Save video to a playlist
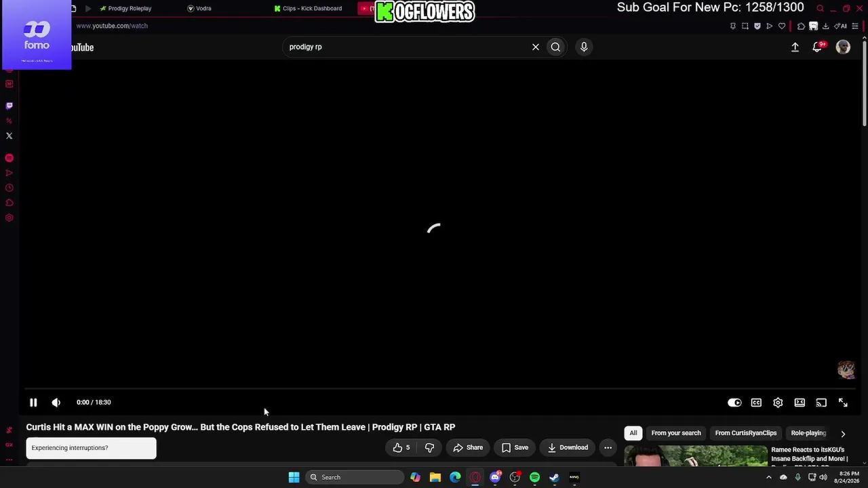 [x=515, y=447]
